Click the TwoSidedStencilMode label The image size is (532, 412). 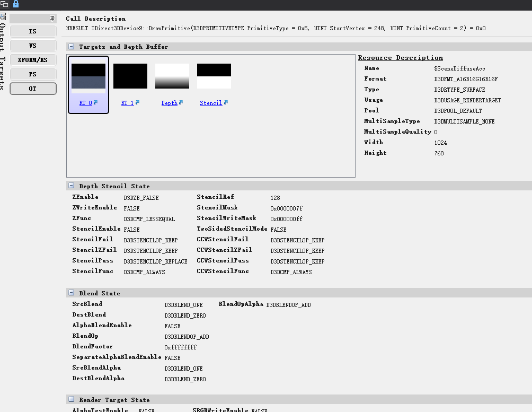[232, 229]
